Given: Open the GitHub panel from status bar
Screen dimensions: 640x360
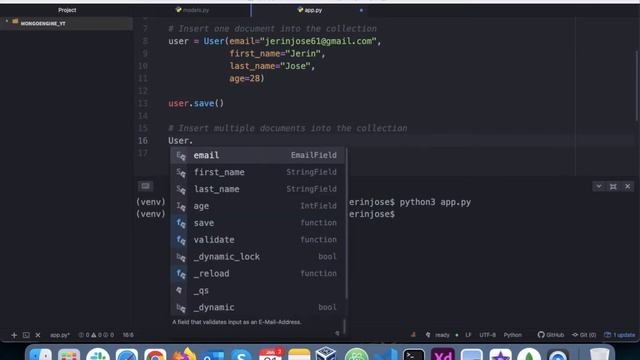Looking at the screenshot, I should click(551, 335).
